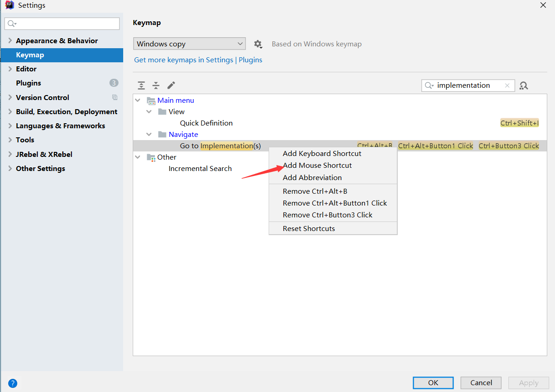Click the Expand All toolbar icon
The height and width of the screenshot is (392, 555).
click(142, 85)
